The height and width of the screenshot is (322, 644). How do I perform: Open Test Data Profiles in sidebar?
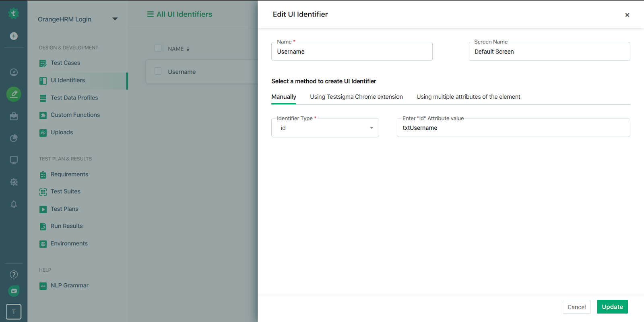coord(74,98)
